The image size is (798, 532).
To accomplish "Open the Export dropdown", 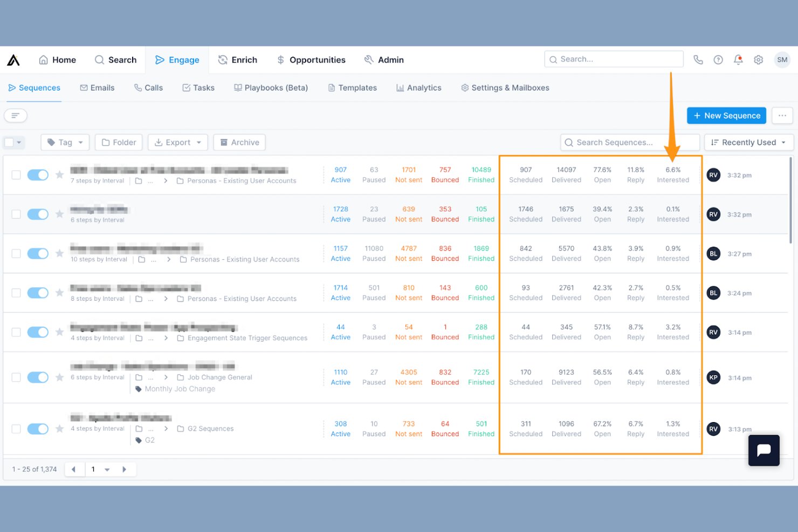I will coord(178,142).
